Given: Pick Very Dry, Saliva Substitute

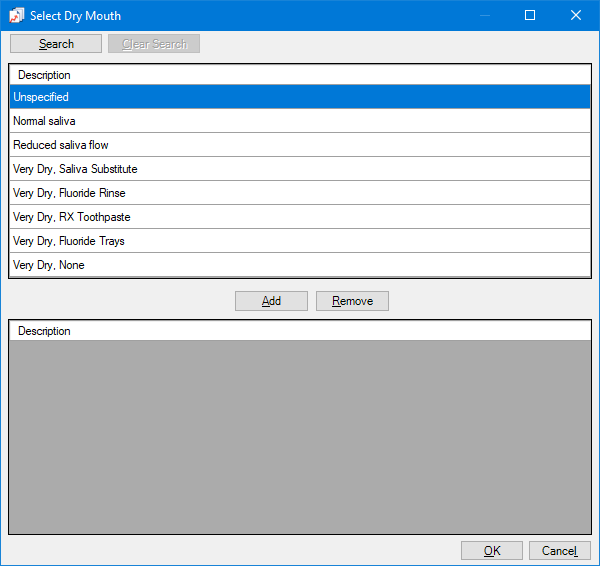Looking at the screenshot, I should [x=300, y=169].
